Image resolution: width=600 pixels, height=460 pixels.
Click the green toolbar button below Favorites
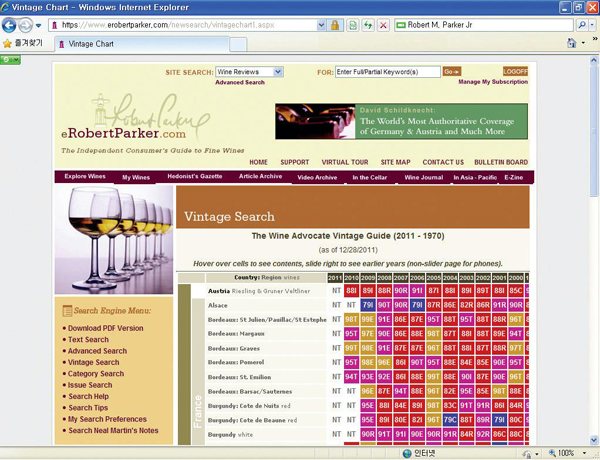(x=10, y=60)
